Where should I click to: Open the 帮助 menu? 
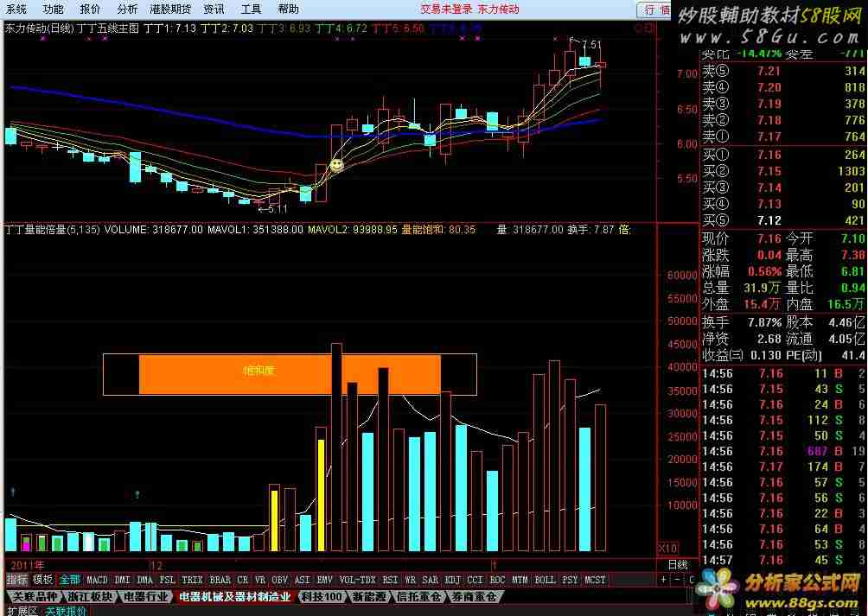click(x=288, y=9)
